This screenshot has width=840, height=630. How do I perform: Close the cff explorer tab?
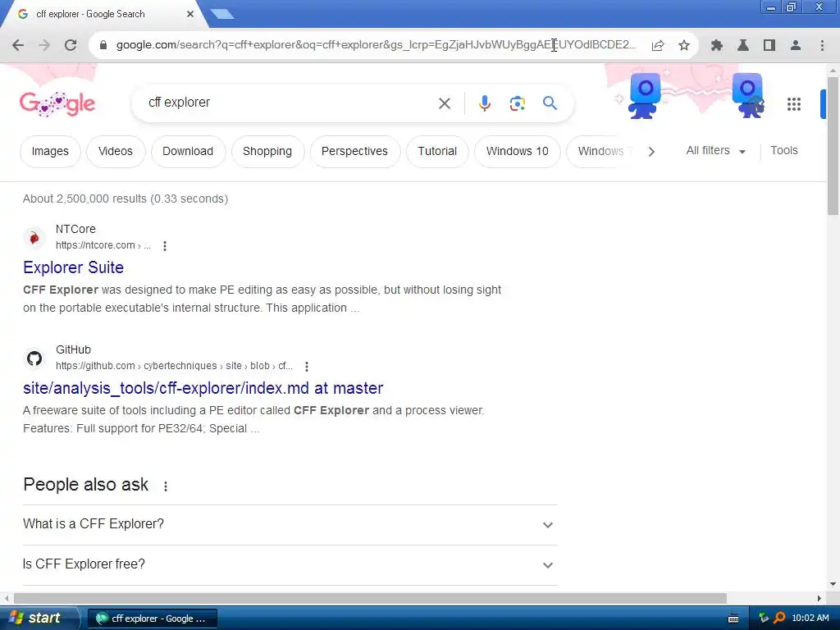coord(190,14)
